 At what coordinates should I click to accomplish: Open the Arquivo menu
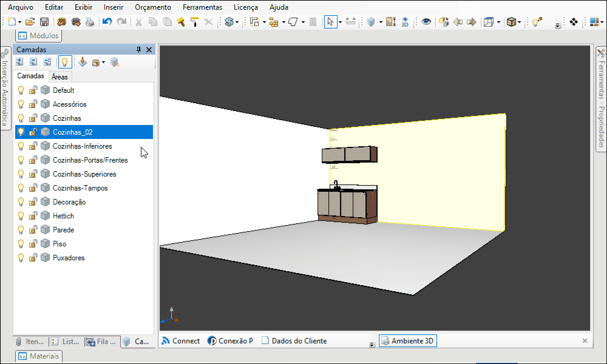coord(21,7)
